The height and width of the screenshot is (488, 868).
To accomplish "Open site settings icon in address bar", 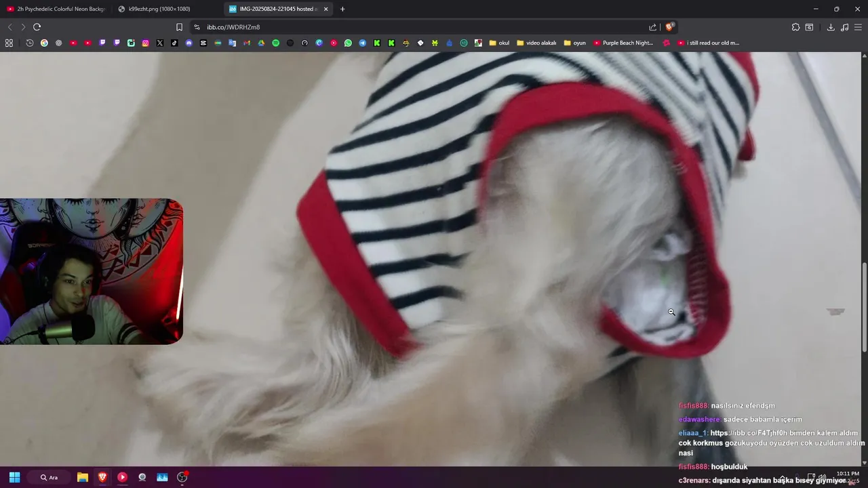I will [x=197, y=27].
